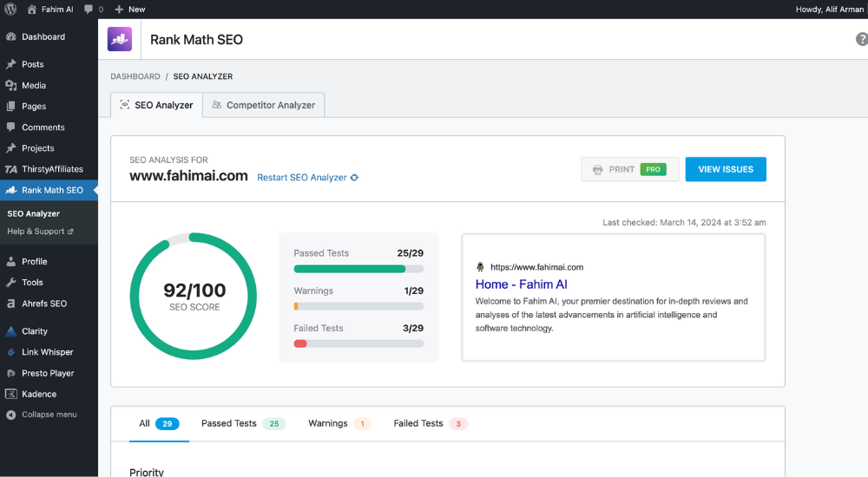This screenshot has width=868, height=477.
Task: Click the Pages icon in sidebar
Action: (10, 107)
